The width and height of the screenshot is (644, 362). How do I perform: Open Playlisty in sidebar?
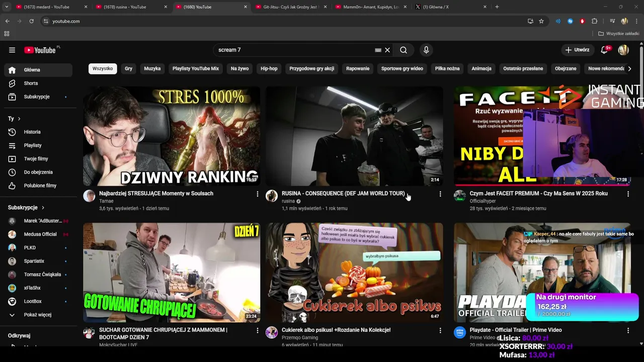coord(38,145)
